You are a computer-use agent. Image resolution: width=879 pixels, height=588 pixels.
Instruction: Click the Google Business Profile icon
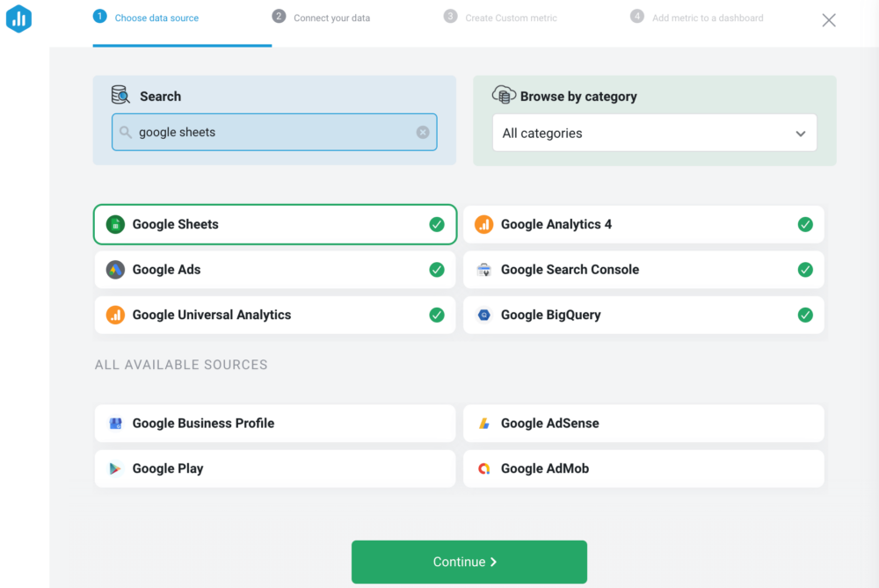[115, 424]
